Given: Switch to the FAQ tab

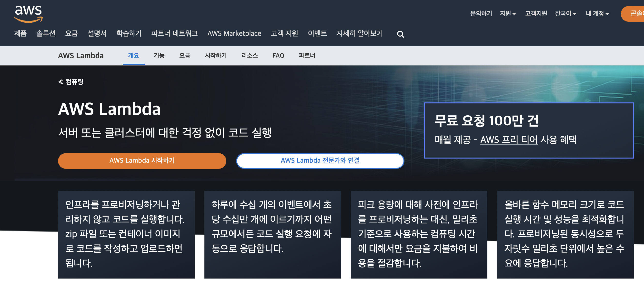Looking at the screenshot, I should point(278,56).
